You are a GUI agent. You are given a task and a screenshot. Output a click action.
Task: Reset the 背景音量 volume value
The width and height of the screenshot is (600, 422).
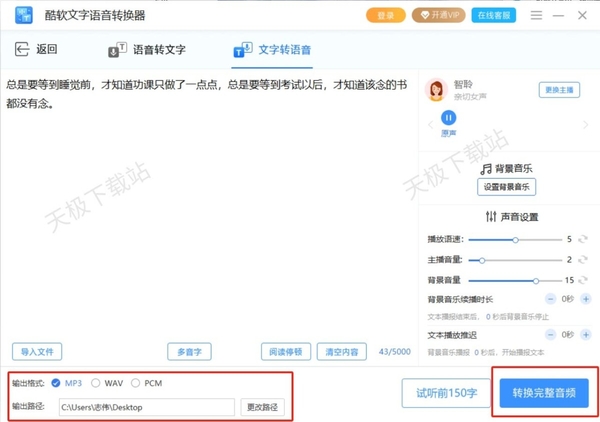[x=583, y=281]
